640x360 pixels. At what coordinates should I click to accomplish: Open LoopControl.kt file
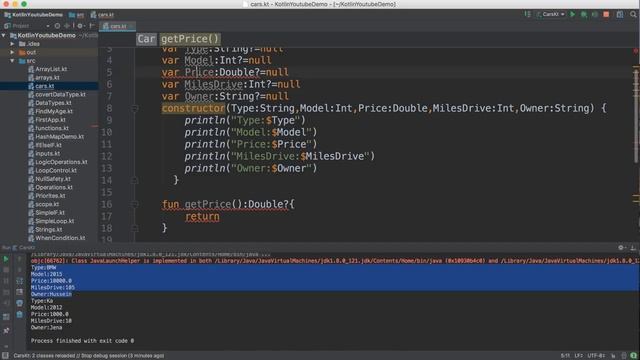click(x=56, y=171)
